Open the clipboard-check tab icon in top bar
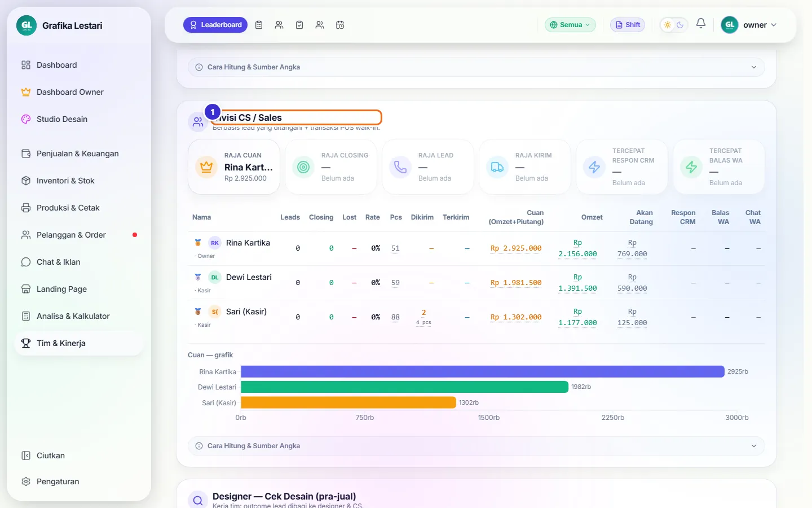This screenshot has height=508, width=812. [x=299, y=25]
